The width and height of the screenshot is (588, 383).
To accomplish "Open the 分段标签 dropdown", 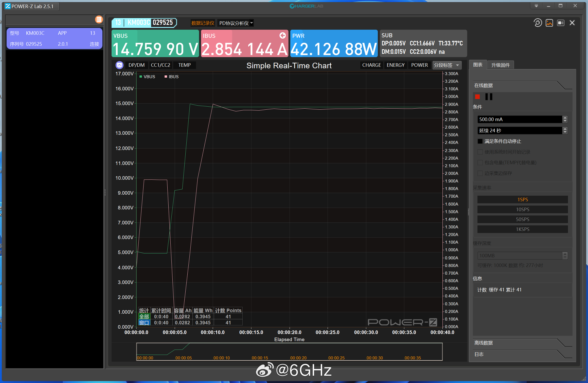I will tap(447, 65).
